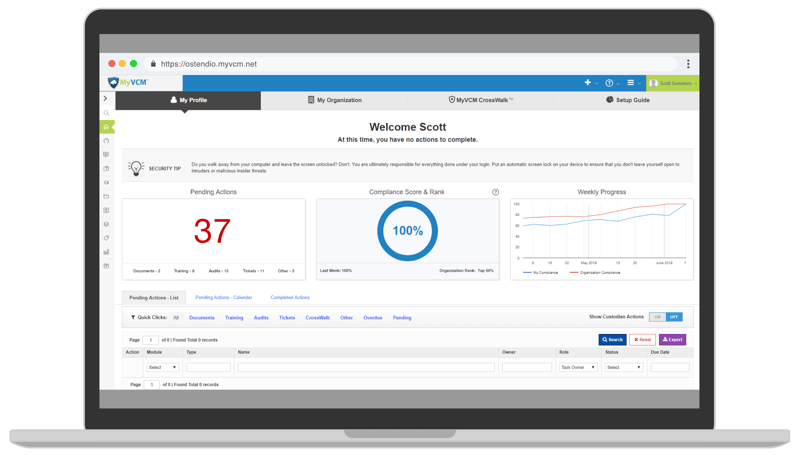Click the red 37 pending actions count
The height and width of the screenshot is (455, 800).
click(212, 231)
